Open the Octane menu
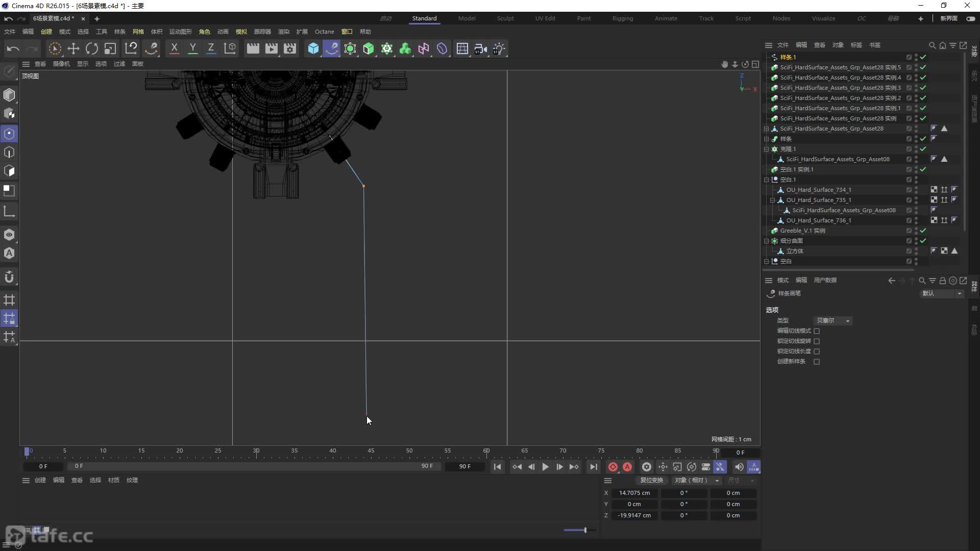 click(325, 32)
